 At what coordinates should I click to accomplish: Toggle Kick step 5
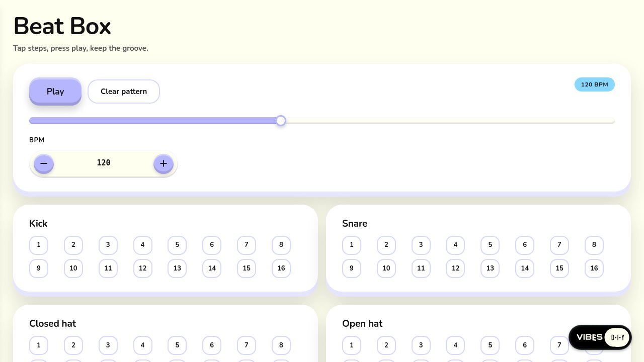point(177,245)
